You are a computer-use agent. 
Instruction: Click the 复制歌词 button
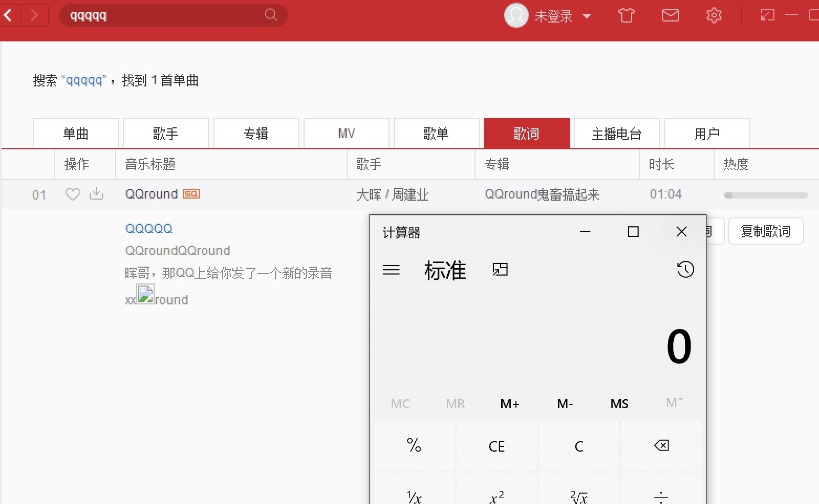pyautogui.click(x=766, y=231)
